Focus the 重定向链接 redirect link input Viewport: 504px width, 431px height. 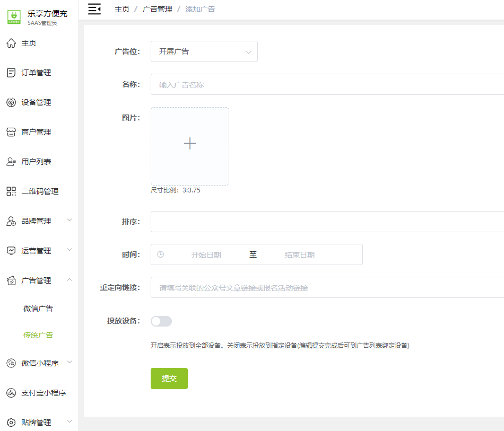pyautogui.click(x=327, y=287)
